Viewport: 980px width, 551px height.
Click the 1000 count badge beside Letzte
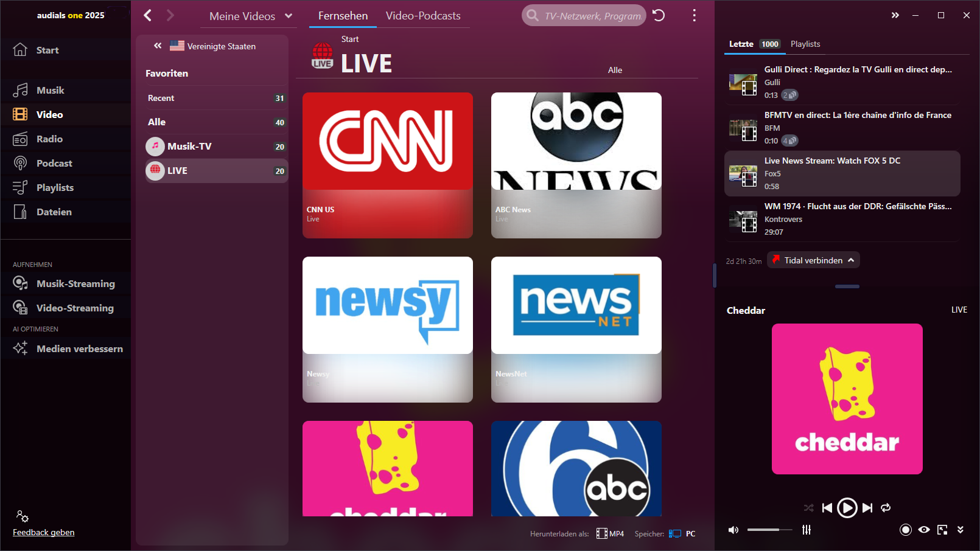click(x=770, y=44)
